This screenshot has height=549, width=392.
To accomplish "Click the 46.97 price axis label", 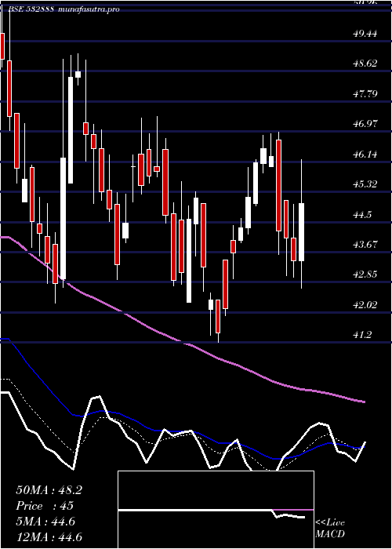I will pos(365,124).
